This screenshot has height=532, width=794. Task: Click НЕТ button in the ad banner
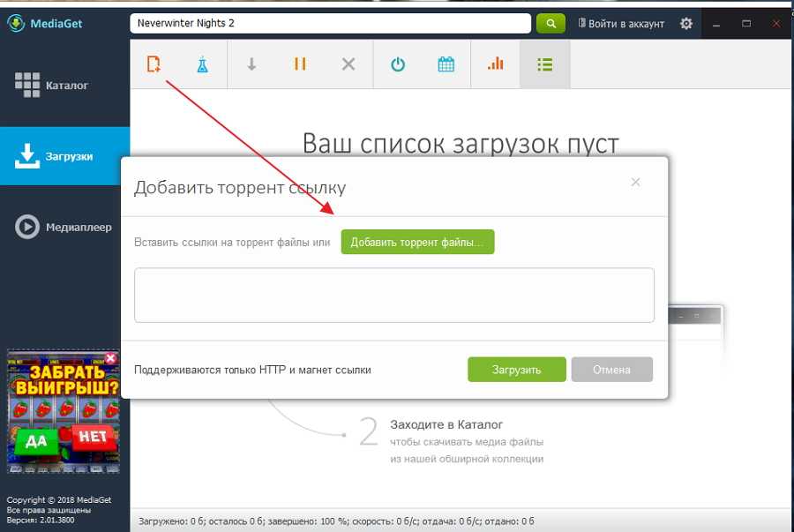(x=92, y=437)
